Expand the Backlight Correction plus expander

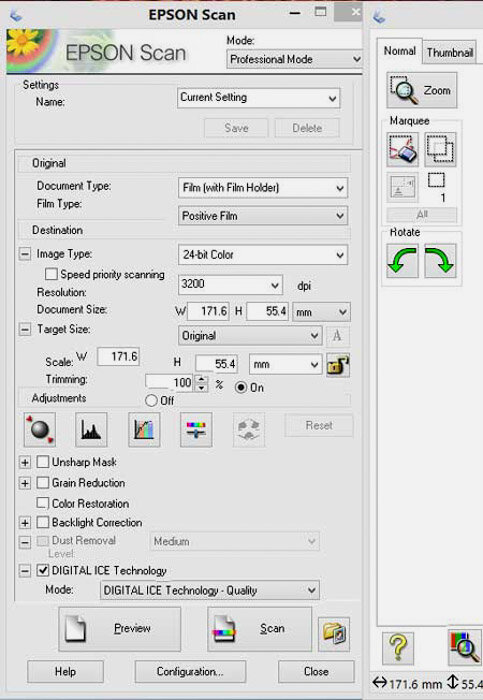tap(25, 522)
